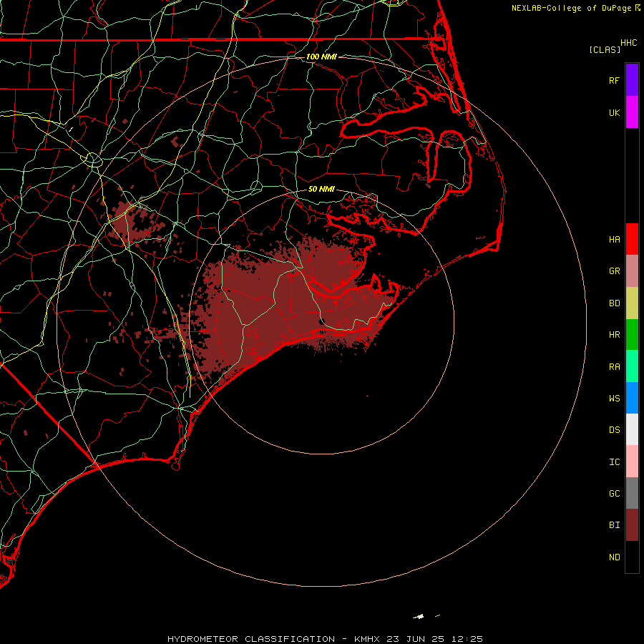The height and width of the screenshot is (644, 644).
Task: Click the [CLAS] units label
Action: click(605, 49)
